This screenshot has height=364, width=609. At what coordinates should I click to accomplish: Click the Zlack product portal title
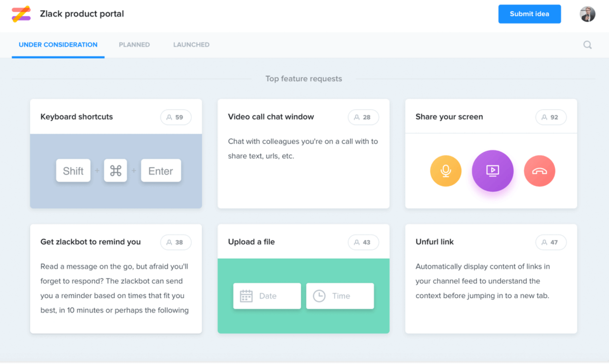[82, 14]
